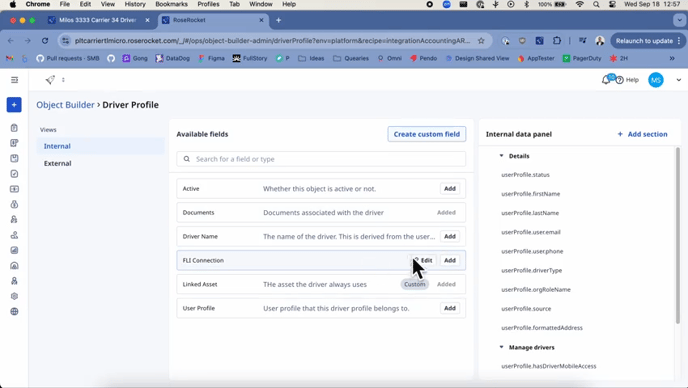Click the blue plus create button in sidebar
This screenshot has height=388, width=688.
coord(14,105)
